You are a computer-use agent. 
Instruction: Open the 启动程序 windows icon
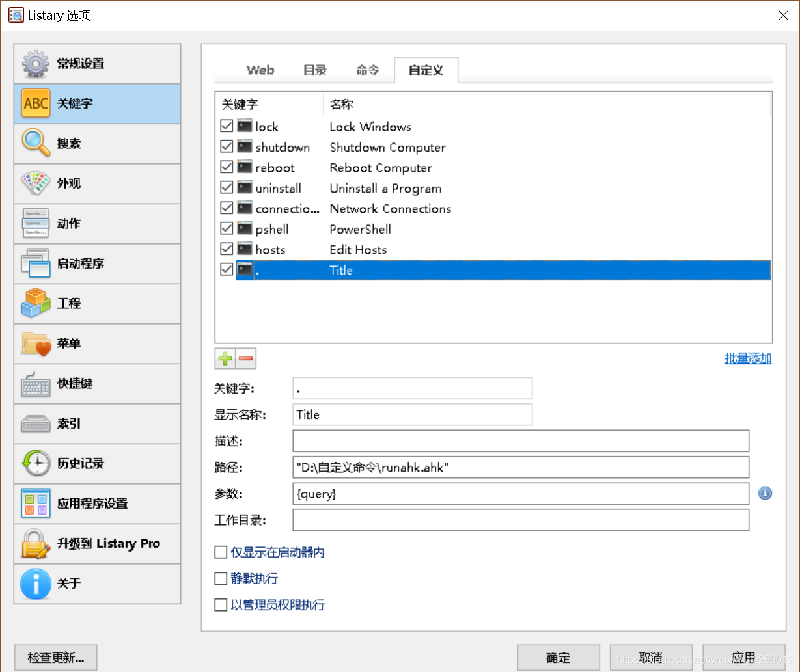(x=35, y=263)
